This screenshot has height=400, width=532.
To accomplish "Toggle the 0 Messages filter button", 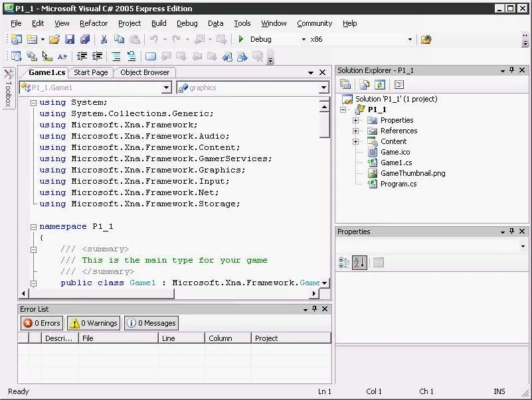I will coord(151,323).
